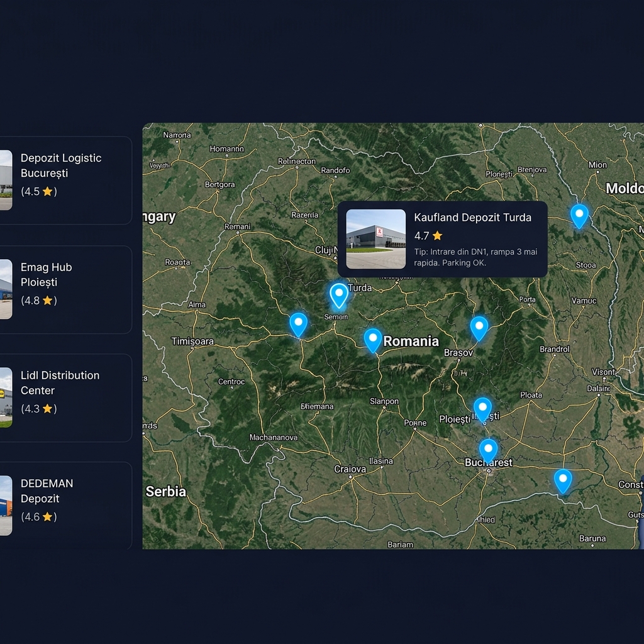Click the Brenjova label on map

click(532, 170)
